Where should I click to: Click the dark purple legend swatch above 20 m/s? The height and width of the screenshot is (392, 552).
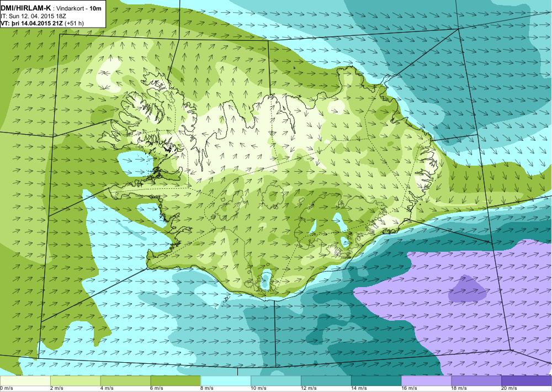[x=526, y=380]
